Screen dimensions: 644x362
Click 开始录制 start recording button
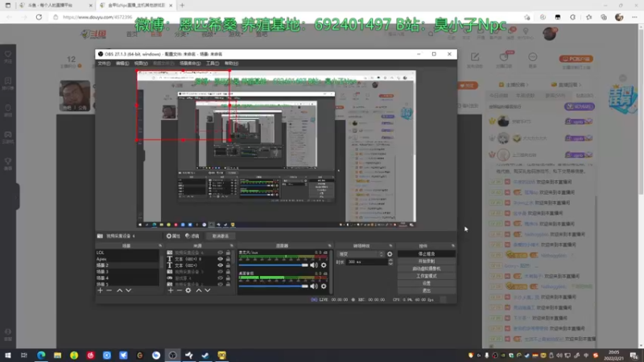coord(427,261)
